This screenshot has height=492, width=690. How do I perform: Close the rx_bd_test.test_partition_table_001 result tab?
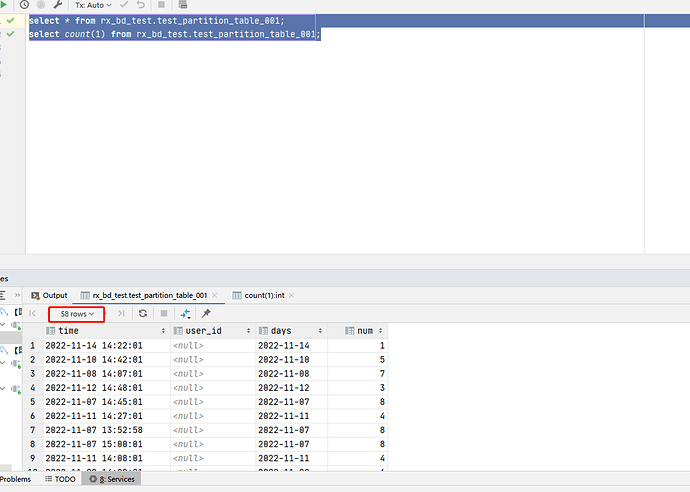pyautogui.click(x=214, y=295)
